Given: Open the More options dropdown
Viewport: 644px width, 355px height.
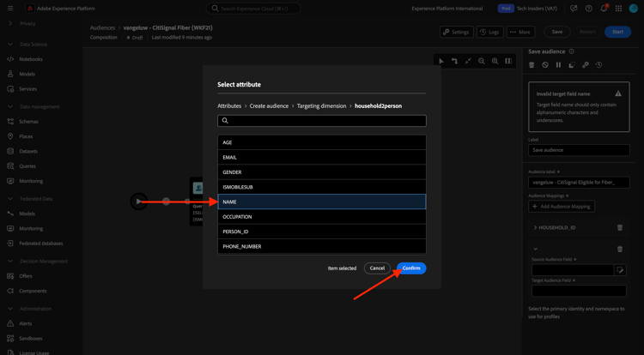Looking at the screenshot, I should click(519, 32).
